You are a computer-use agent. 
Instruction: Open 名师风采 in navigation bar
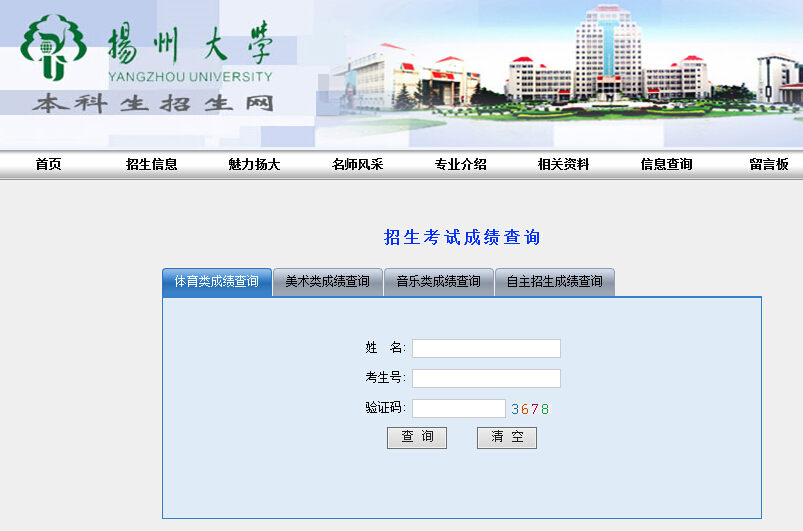click(x=357, y=164)
